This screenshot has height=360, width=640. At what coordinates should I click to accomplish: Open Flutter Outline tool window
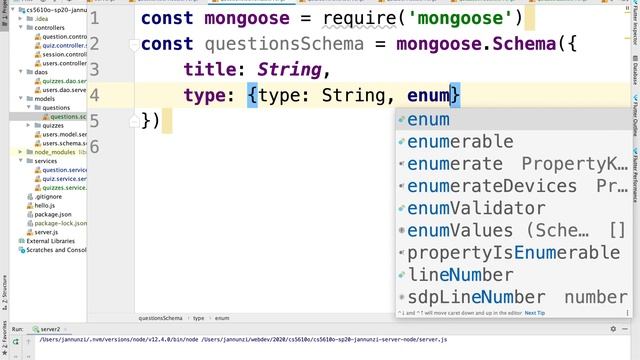pyautogui.click(x=636, y=115)
